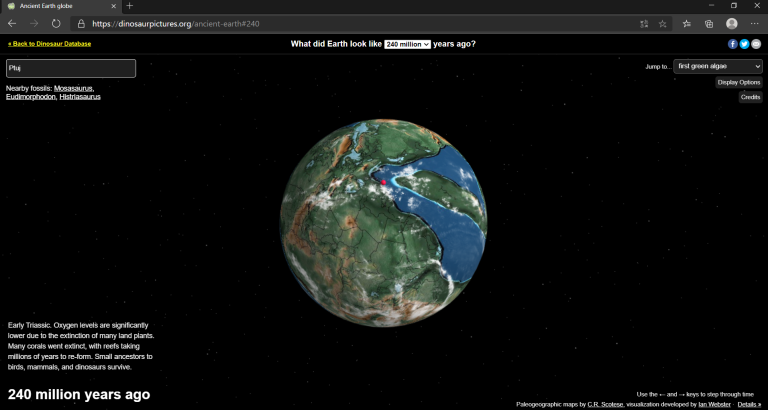Viewport: 768px width, 410px height.
Task: Open a new browser tab
Action: click(x=129, y=6)
